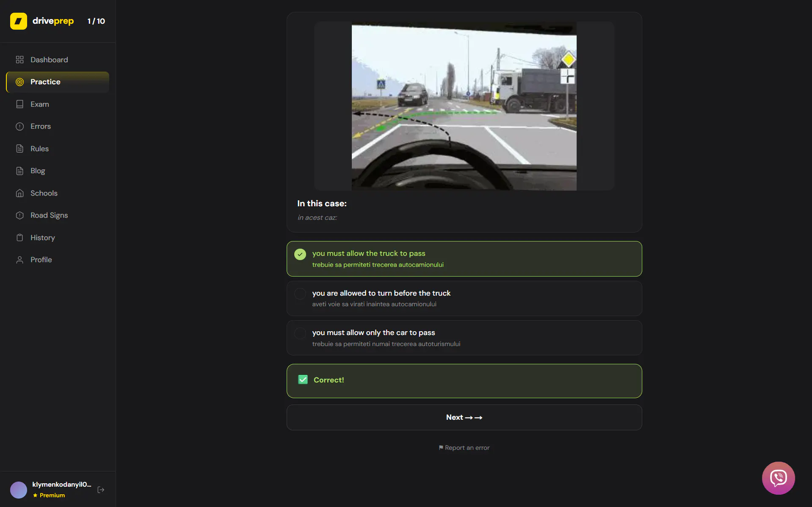This screenshot has height=507, width=812.
Task: View History page
Action: [58, 238]
